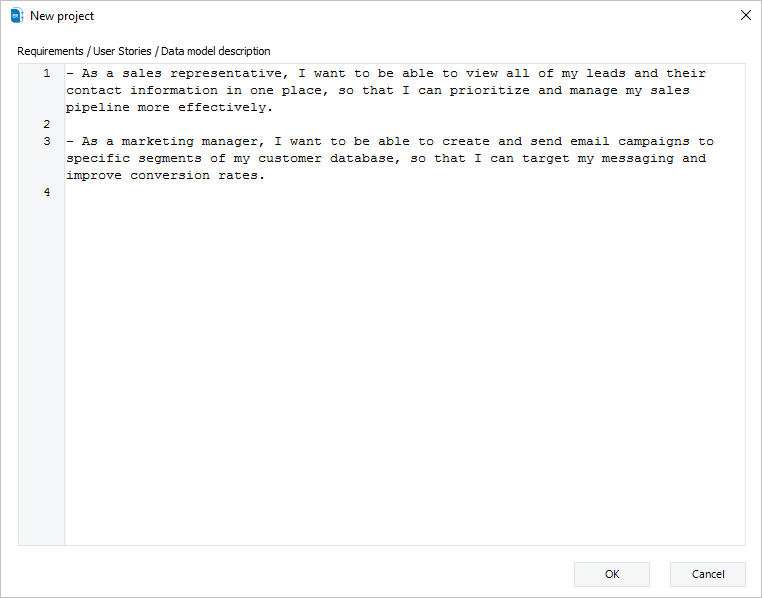
Task: Select line number 3 in the gutter
Action: coord(47,141)
